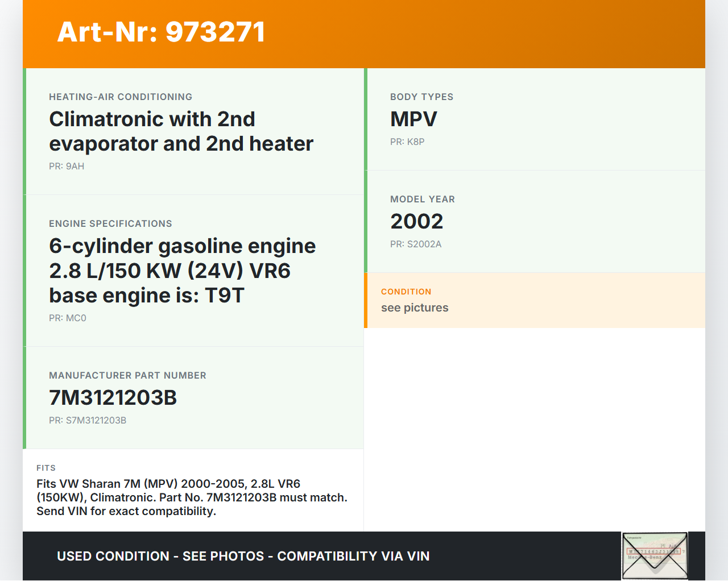
Task: Click the Manufacturer Part Number label
Action: (x=127, y=375)
